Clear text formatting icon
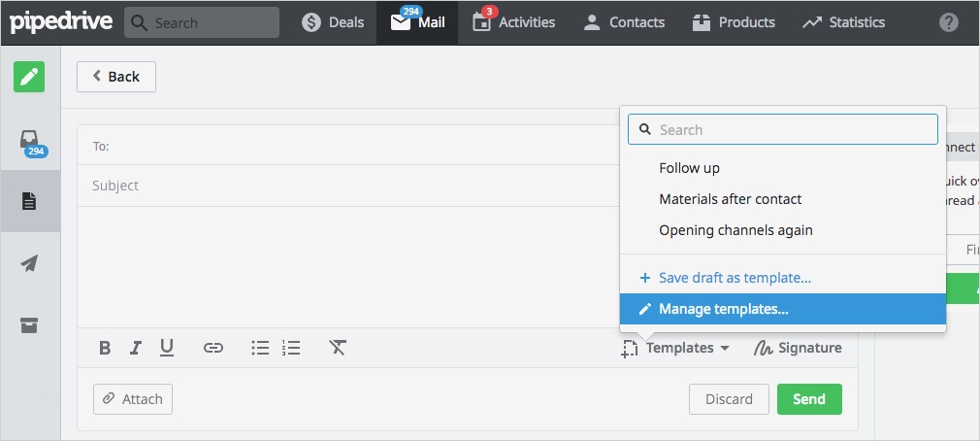Viewport: 980px width, 441px height. click(338, 348)
